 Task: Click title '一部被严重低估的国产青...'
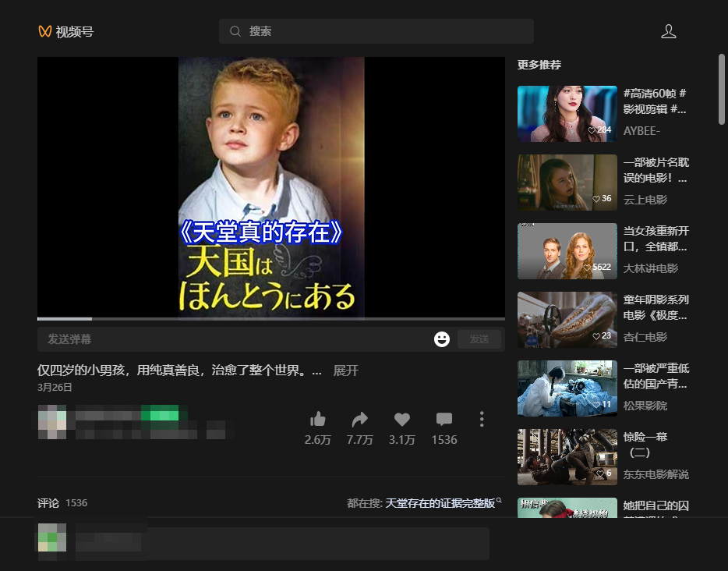coord(656,376)
